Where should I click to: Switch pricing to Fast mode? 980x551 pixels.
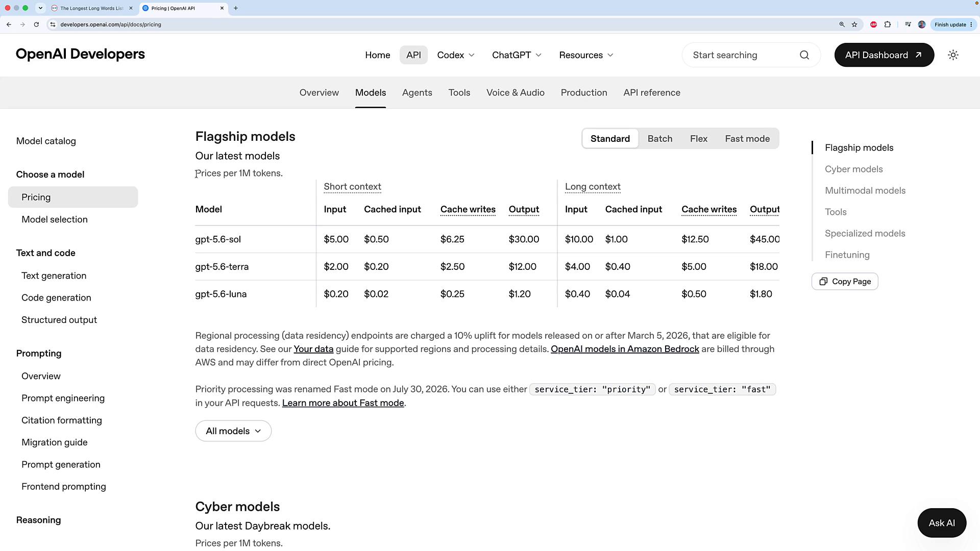pos(747,139)
